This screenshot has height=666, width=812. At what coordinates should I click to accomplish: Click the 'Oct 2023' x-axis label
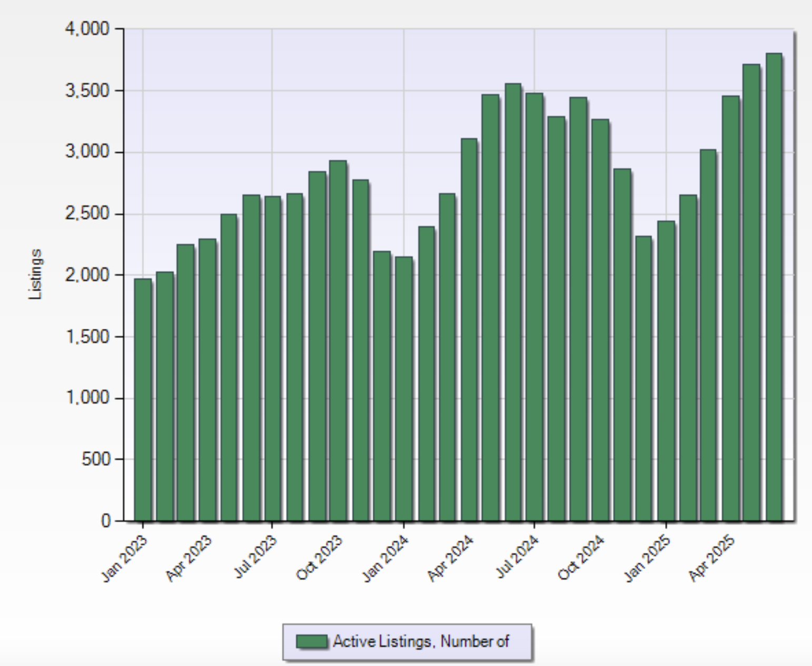click(x=320, y=559)
